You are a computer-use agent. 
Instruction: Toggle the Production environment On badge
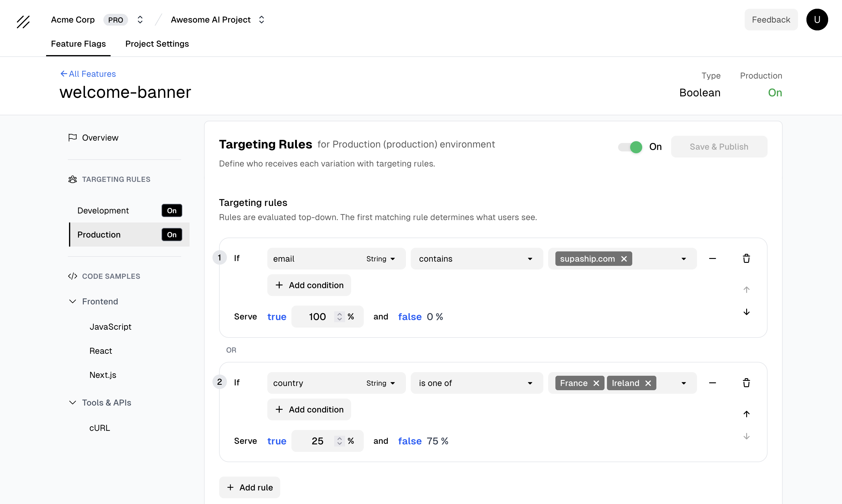(172, 234)
